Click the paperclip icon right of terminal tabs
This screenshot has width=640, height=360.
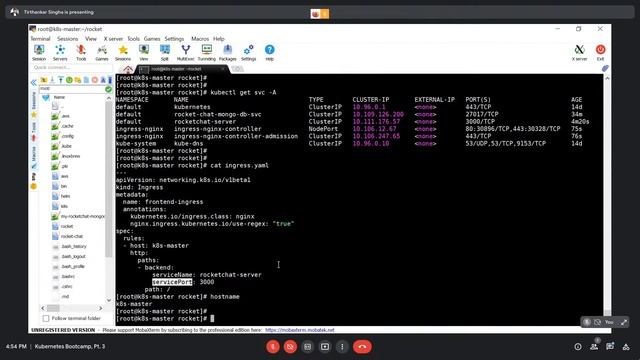605,69
